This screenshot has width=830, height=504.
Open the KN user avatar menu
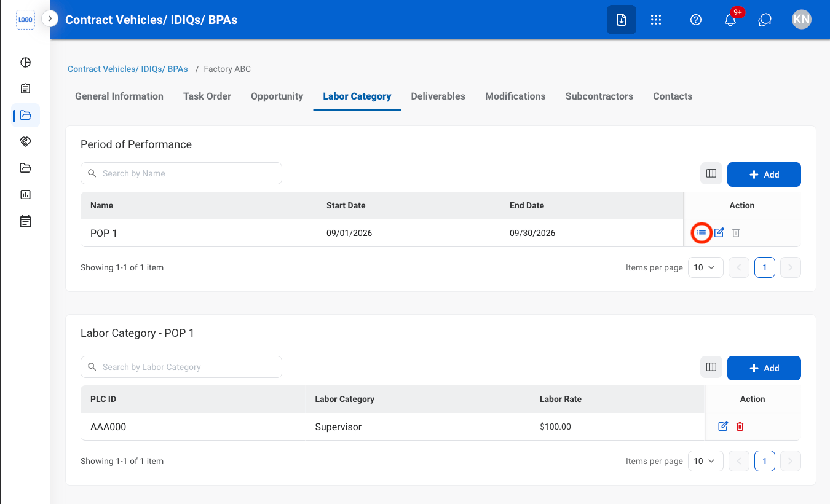[x=802, y=20]
